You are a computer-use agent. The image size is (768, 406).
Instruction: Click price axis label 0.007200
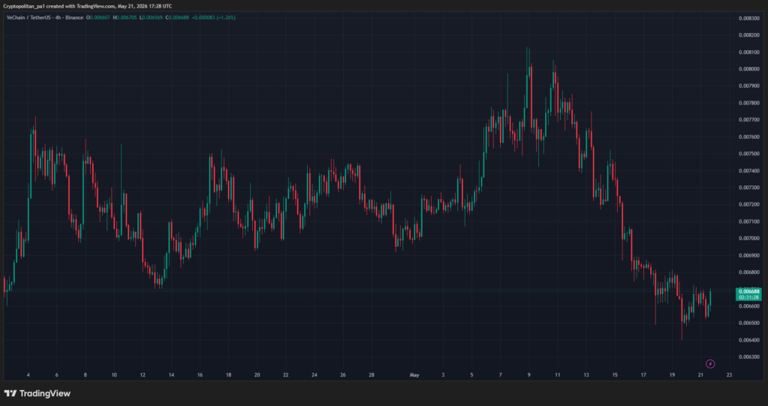tap(748, 204)
